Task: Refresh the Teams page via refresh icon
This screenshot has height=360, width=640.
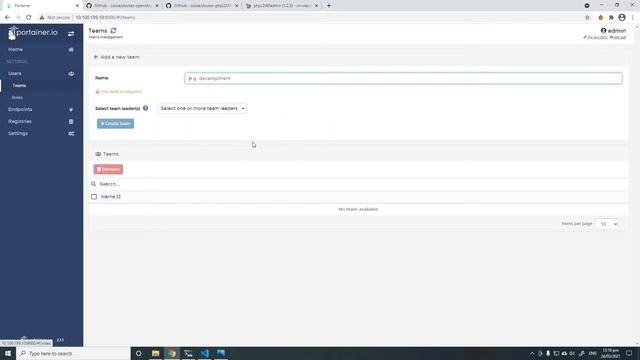Action: click(x=113, y=31)
